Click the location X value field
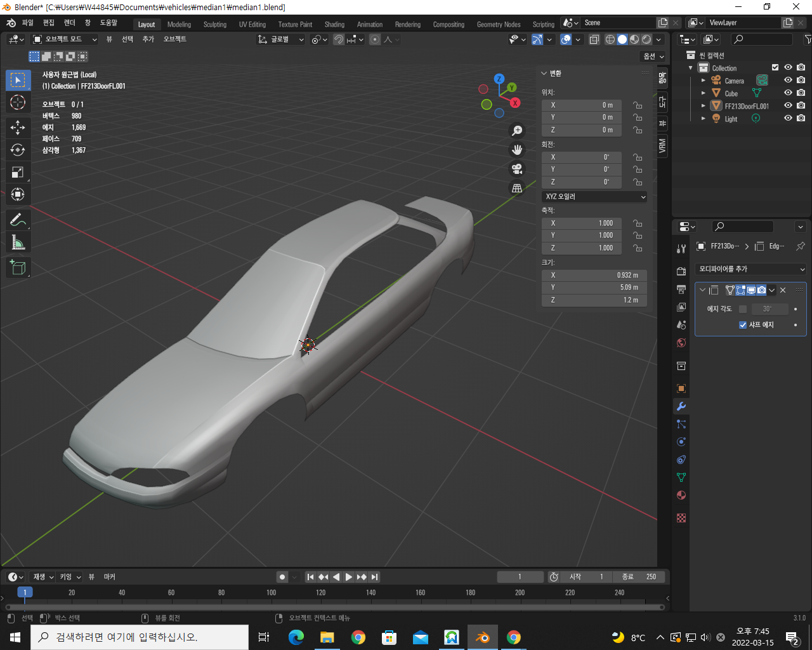This screenshot has width=812, height=650. click(x=581, y=105)
